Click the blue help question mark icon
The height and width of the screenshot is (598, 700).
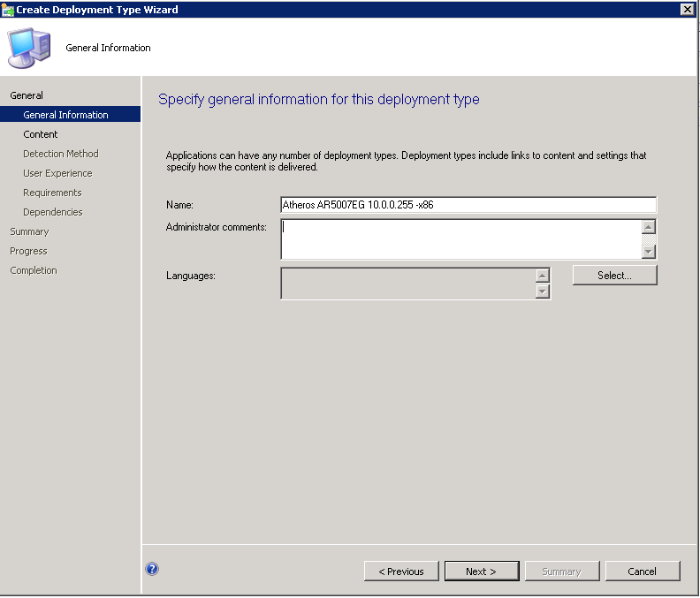pos(152,570)
